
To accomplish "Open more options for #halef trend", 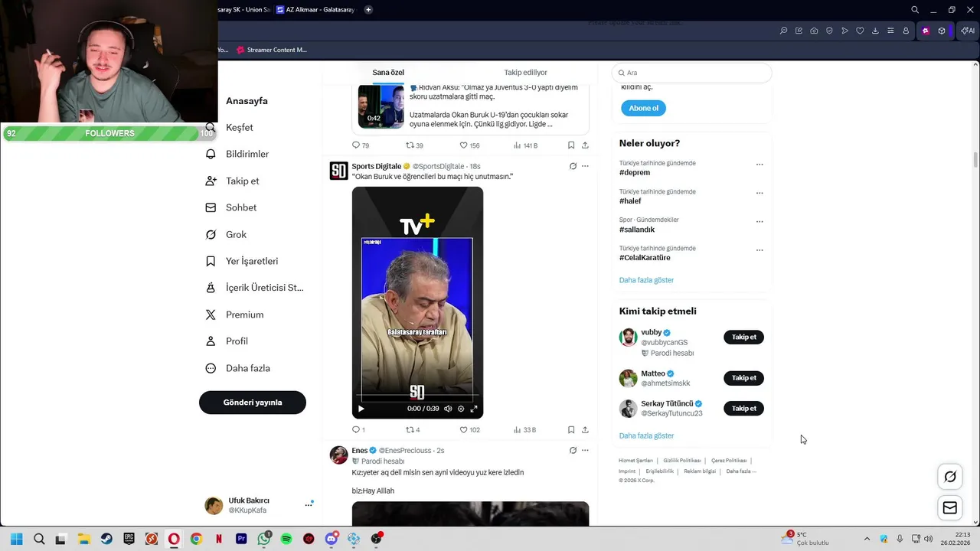I will (759, 193).
